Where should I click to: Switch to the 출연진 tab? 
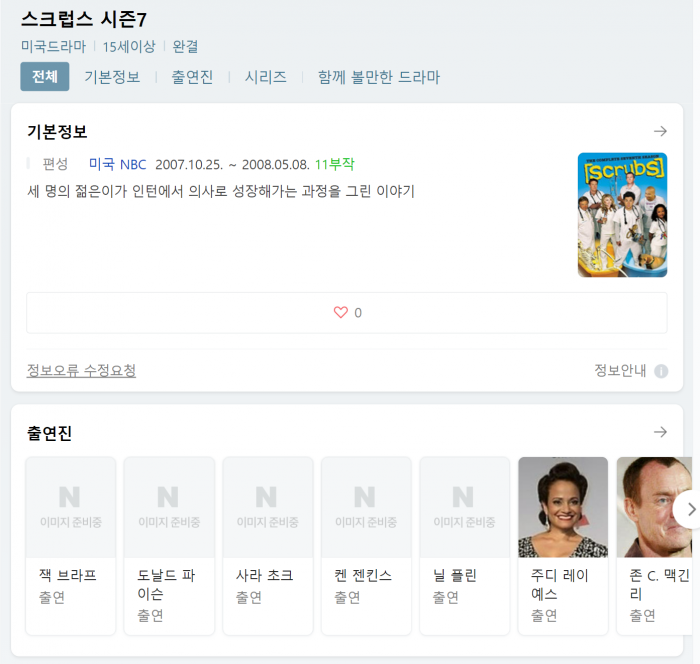tap(192, 77)
